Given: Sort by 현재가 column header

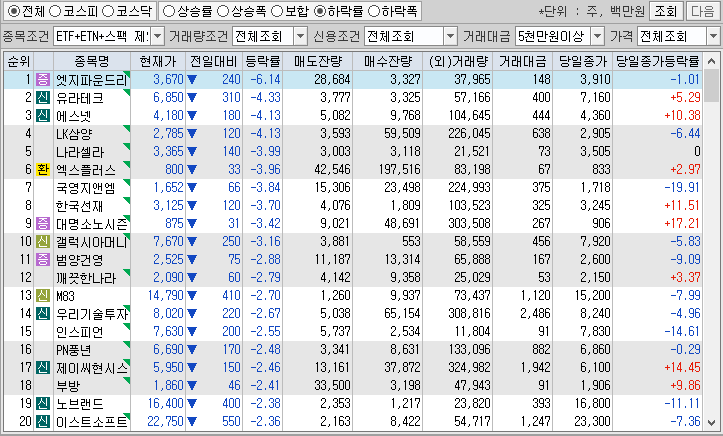Looking at the screenshot, I should pyautogui.click(x=158, y=61).
